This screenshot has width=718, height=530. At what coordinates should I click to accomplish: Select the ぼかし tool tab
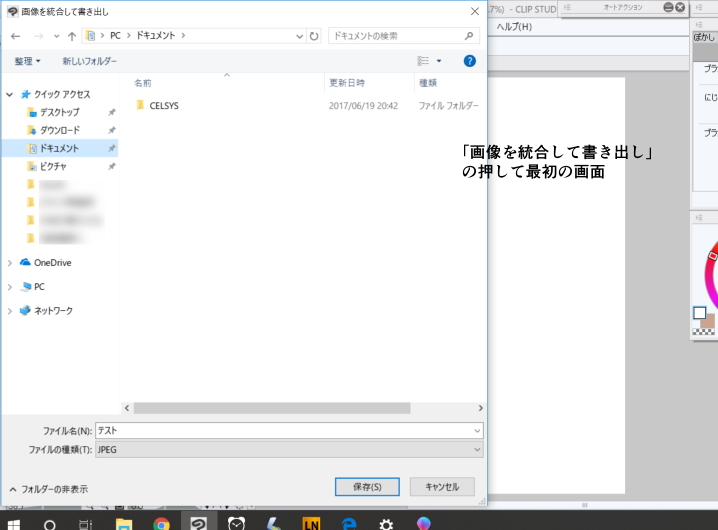click(704, 38)
